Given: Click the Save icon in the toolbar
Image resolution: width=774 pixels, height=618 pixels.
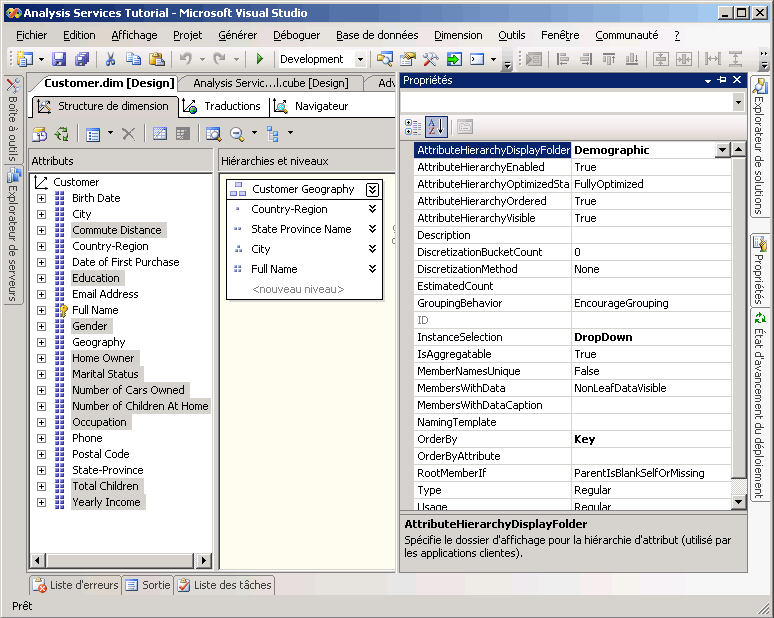Looking at the screenshot, I should [59, 59].
